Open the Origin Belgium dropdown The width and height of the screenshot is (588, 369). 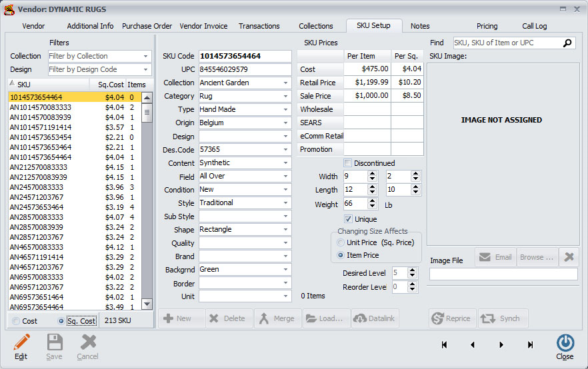[x=286, y=123]
